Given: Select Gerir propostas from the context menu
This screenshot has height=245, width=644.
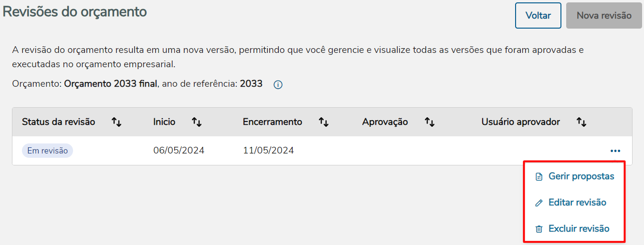Looking at the screenshot, I should point(581,176).
